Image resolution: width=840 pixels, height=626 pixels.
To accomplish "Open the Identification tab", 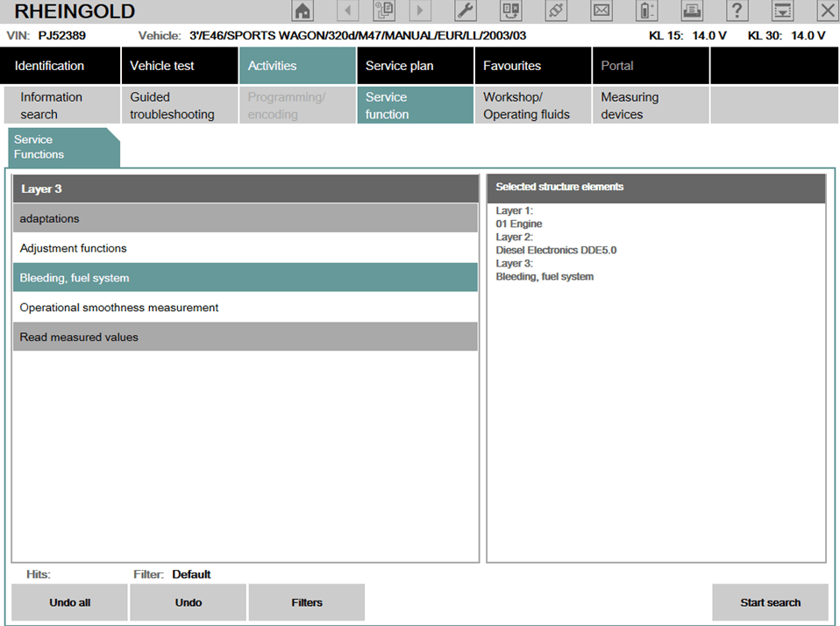I will tap(60, 66).
